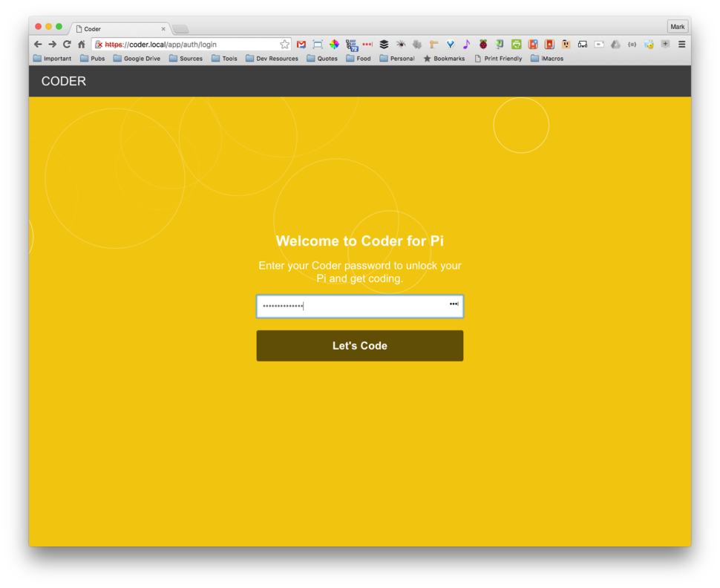The height and width of the screenshot is (588, 720).
Task: Open the color wheel picker extension
Action: click(334, 45)
